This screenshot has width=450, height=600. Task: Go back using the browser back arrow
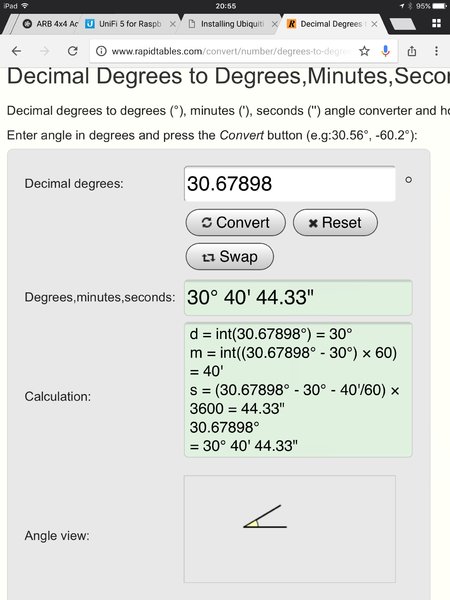point(16,51)
